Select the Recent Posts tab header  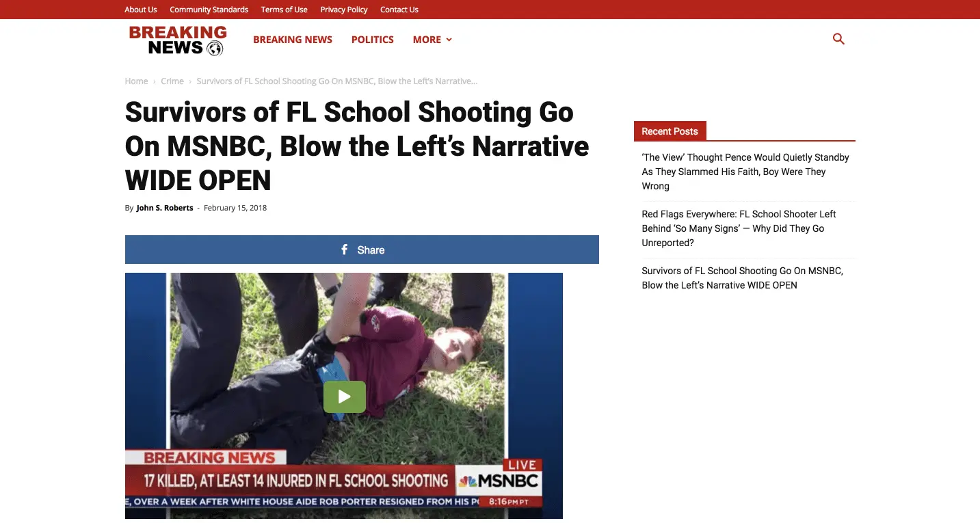pos(670,131)
